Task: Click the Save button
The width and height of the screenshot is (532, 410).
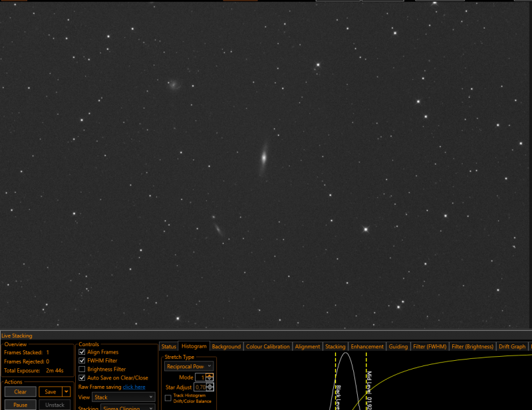Action: pos(51,391)
